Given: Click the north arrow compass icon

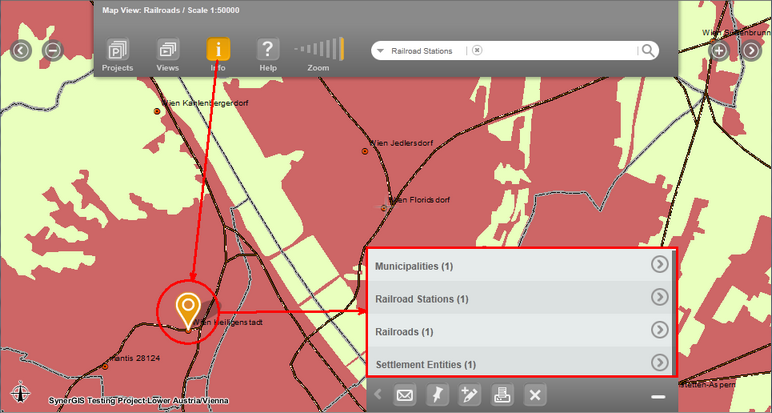Looking at the screenshot, I should coord(20,392).
